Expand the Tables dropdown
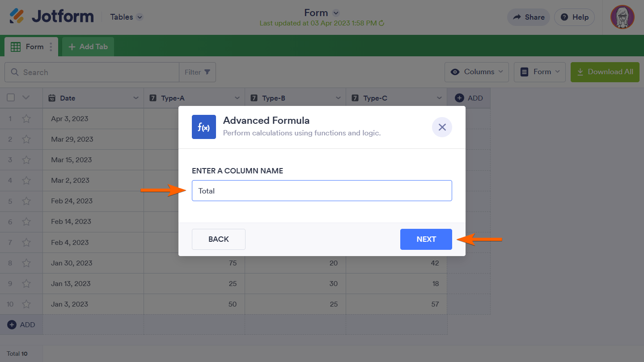The width and height of the screenshot is (644, 362). 140,17
